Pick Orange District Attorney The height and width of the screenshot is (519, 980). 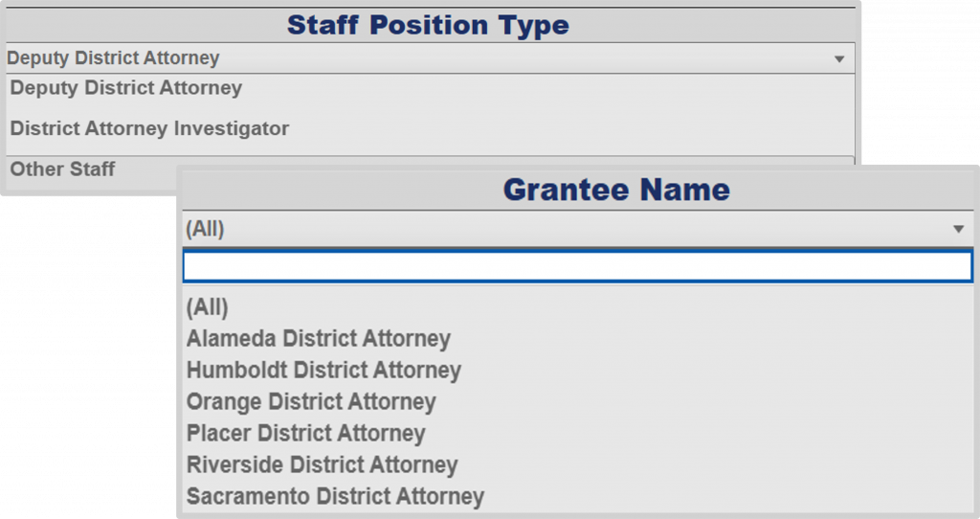tap(311, 401)
